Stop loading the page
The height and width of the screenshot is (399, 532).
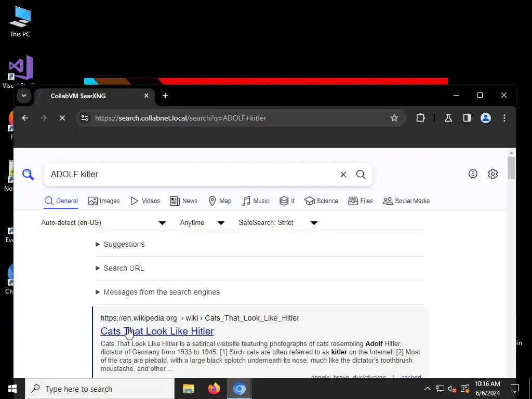[62, 118]
